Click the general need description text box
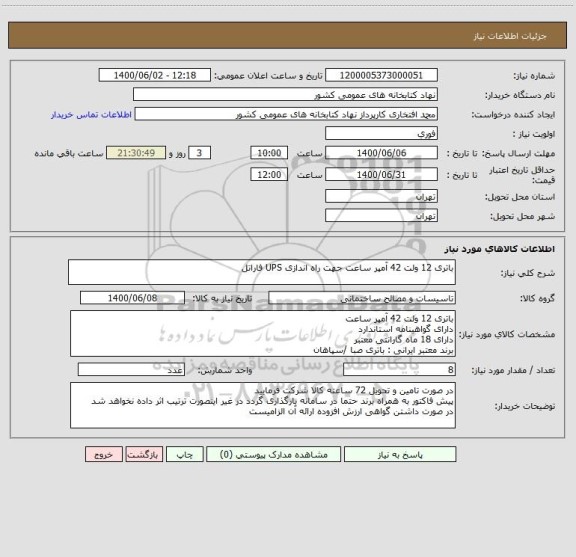This screenshot has width=576, height=557. click(262, 272)
